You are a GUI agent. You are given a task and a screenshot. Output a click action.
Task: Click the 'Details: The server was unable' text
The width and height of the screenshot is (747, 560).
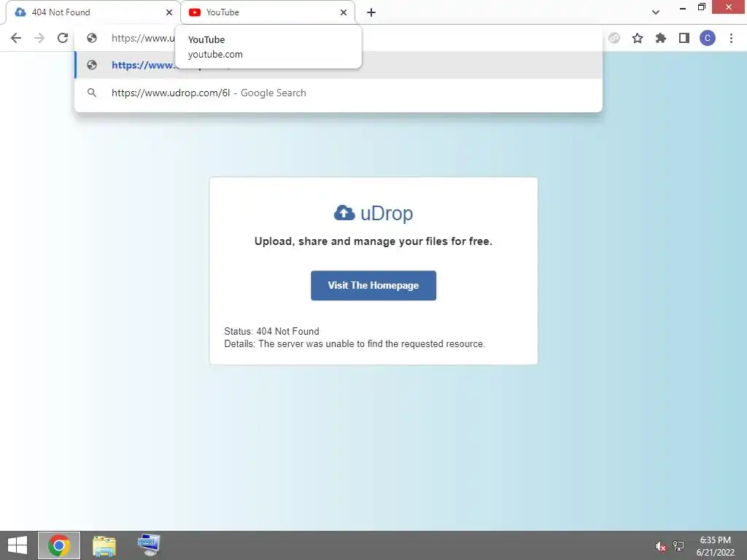coord(355,344)
